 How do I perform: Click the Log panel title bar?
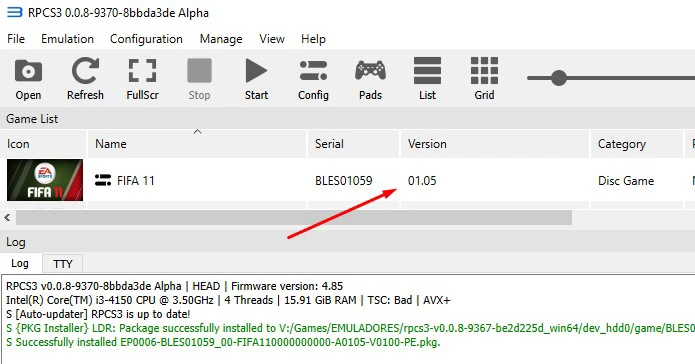348,242
